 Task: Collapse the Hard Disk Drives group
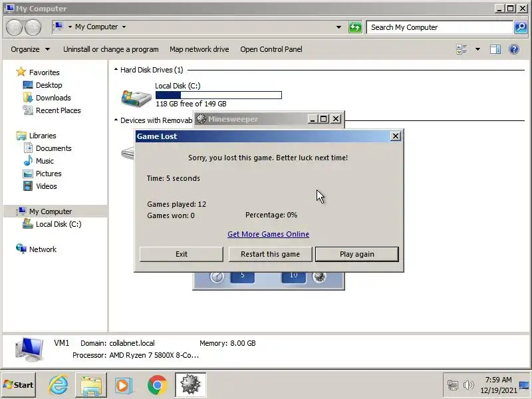(x=116, y=70)
